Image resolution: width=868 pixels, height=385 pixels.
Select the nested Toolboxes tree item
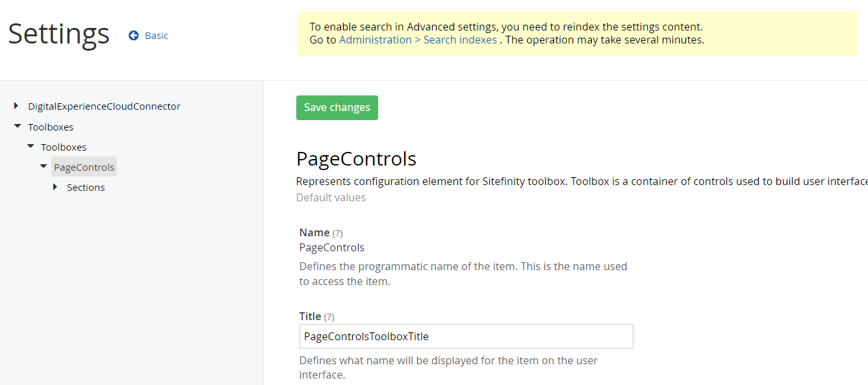tap(64, 147)
